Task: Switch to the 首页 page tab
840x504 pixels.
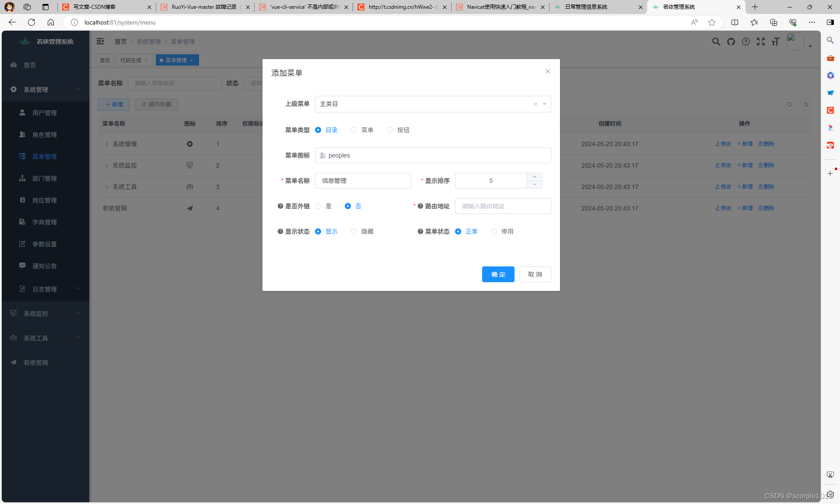Action: tap(105, 60)
